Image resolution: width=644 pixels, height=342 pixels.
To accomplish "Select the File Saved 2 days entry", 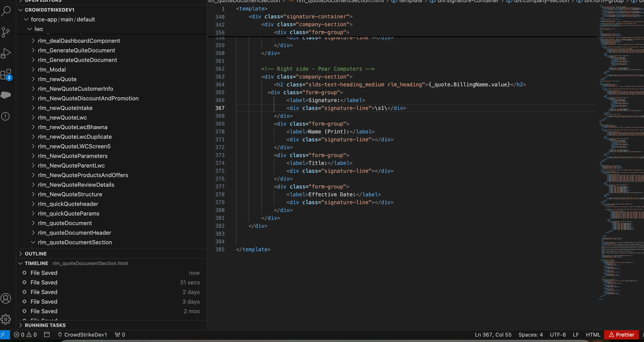I will click(44, 292).
